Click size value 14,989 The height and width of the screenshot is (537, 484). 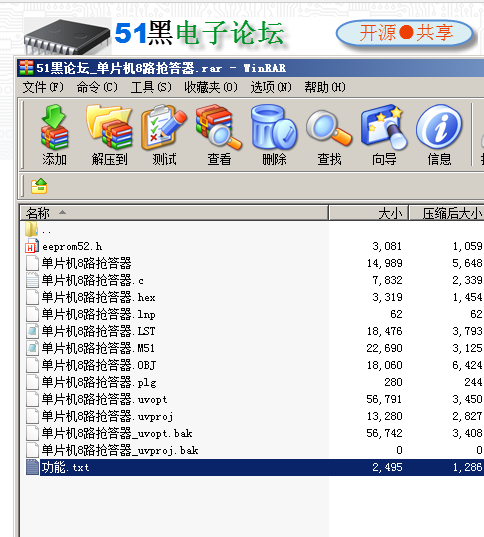pos(384,263)
